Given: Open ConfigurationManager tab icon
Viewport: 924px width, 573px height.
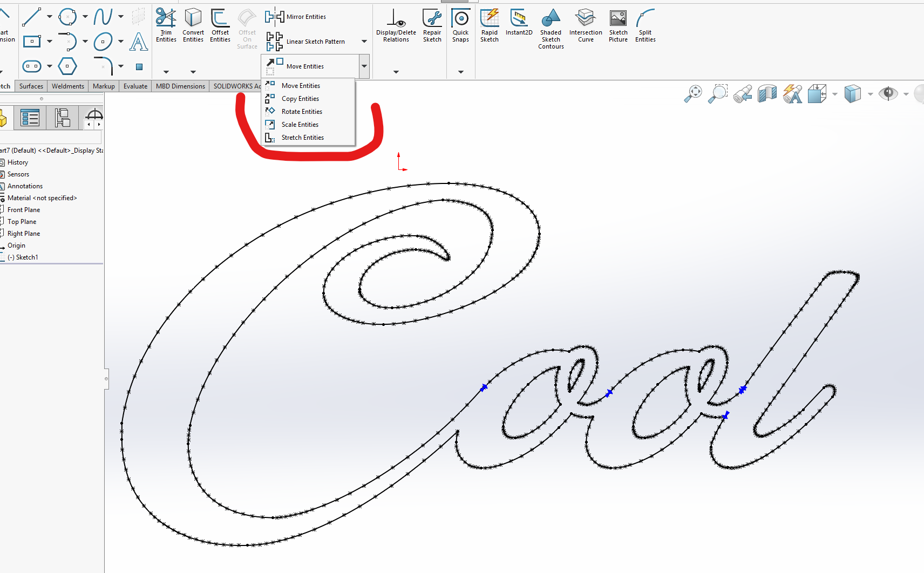Looking at the screenshot, I should pyautogui.click(x=62, y=118).
